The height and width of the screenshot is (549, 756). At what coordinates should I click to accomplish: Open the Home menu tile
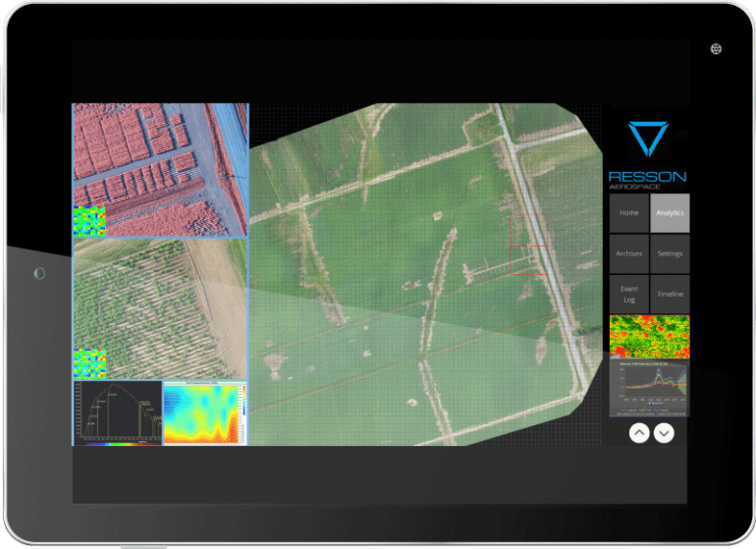point(629,213)
